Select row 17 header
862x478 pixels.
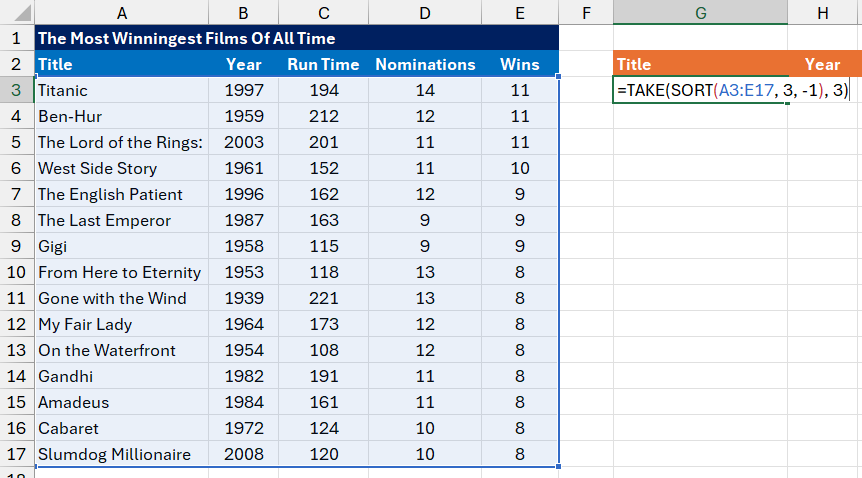point(17,454)
